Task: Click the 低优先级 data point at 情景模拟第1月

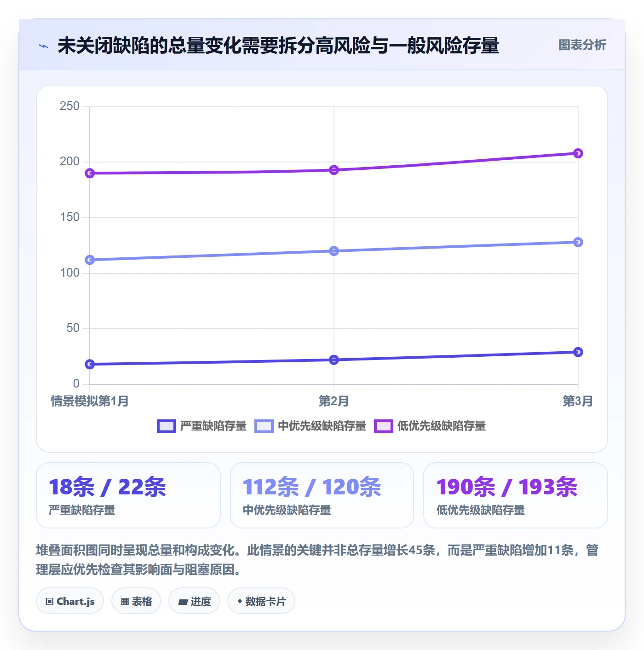Action: [90, 173]
